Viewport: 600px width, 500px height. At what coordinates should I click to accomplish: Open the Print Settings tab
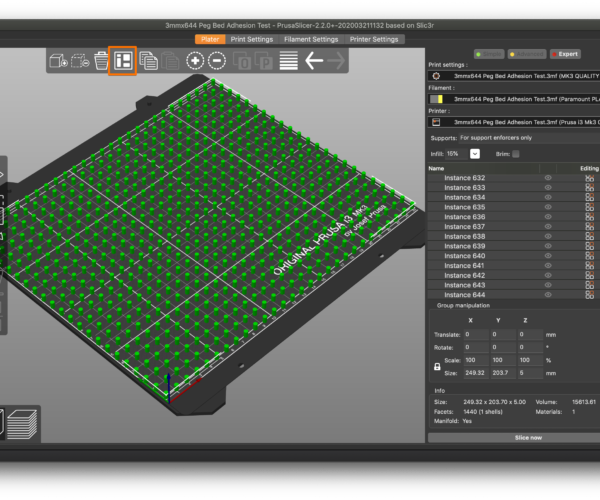pyautogui.click(x=252, y=39)
